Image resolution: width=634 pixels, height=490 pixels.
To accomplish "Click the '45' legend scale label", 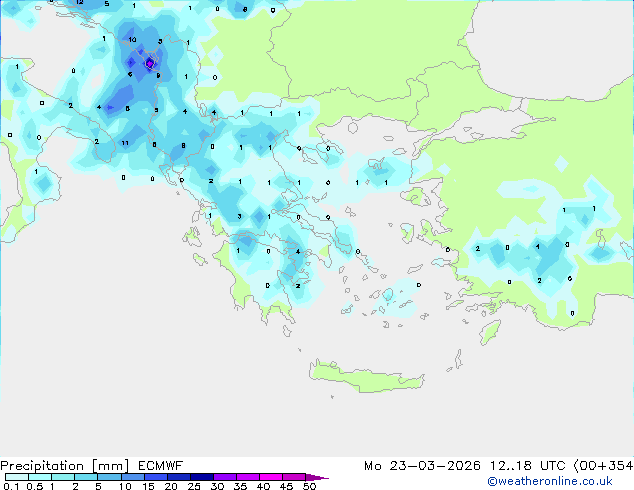I will (x=286, y=486).
